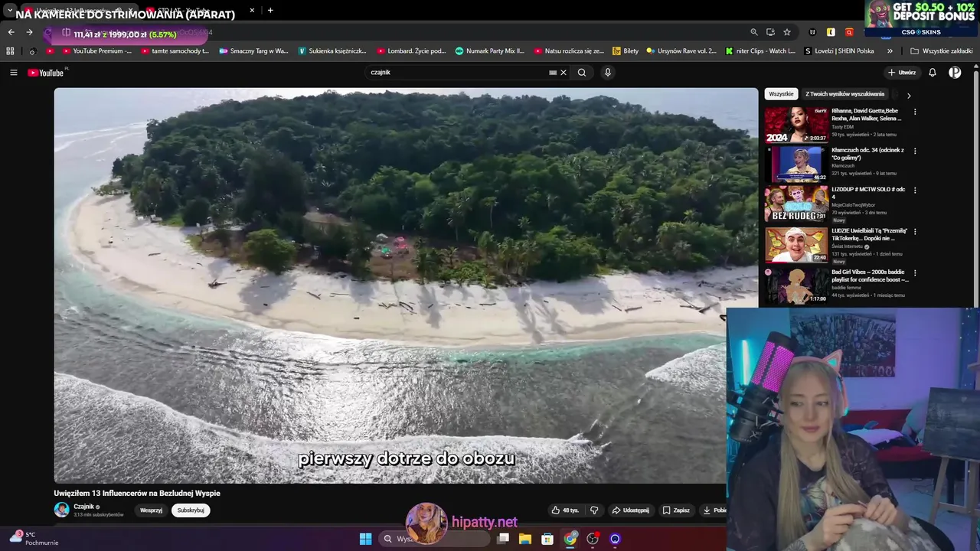This screenshot has width=980, height=551.
Task: Click the Utwórz create button
Action: [x=902, y=73]
